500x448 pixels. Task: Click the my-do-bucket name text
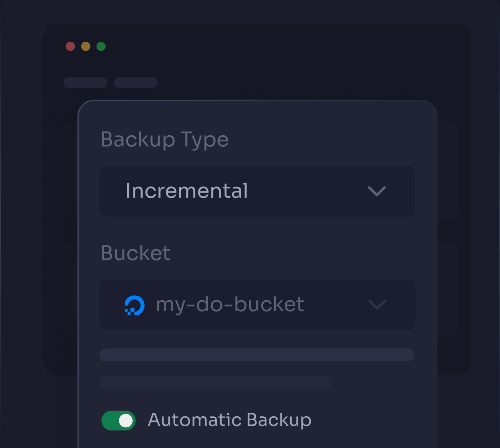(230, 305)
